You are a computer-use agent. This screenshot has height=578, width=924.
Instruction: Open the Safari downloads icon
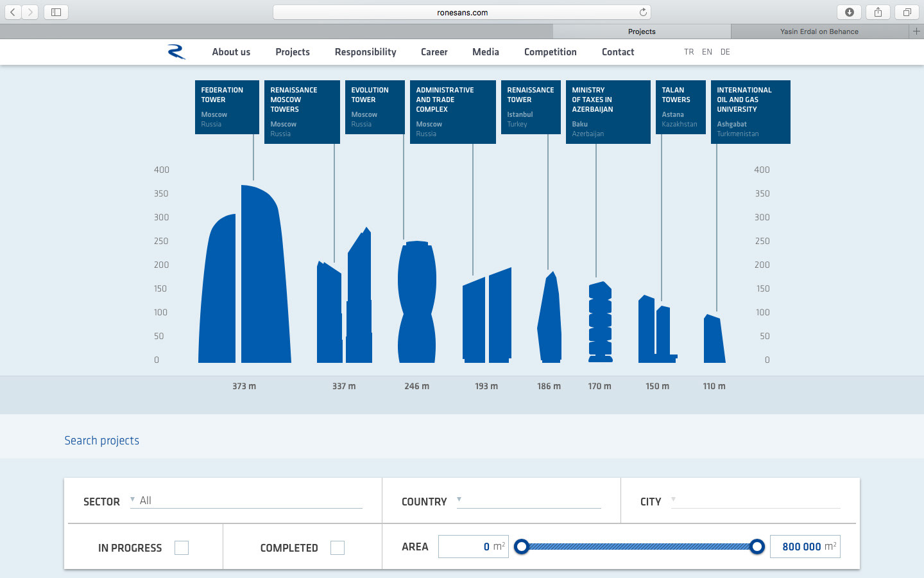point(850,12)
